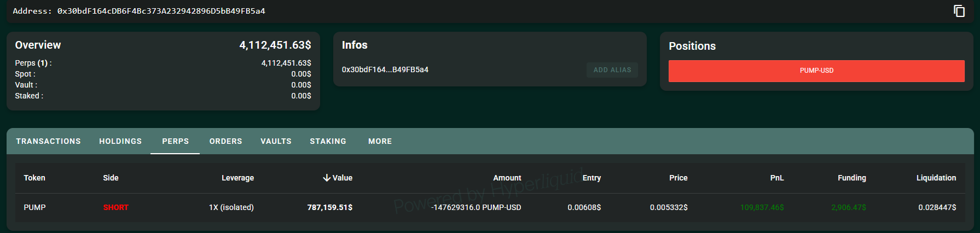Go to the Vaults tab
The width and height of the screenshot is (980, 233).
[x=276, y=141]
